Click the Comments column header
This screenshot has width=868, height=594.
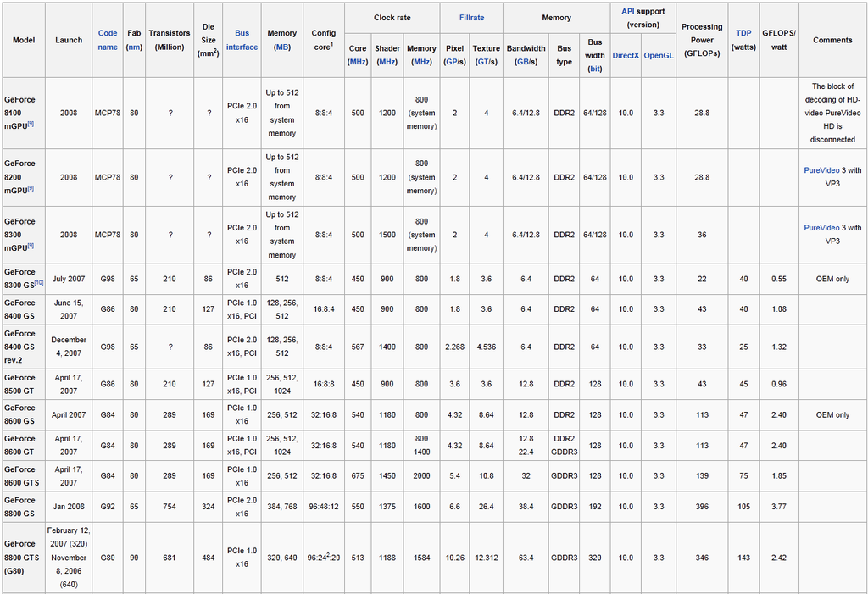(x=832, y=40)
